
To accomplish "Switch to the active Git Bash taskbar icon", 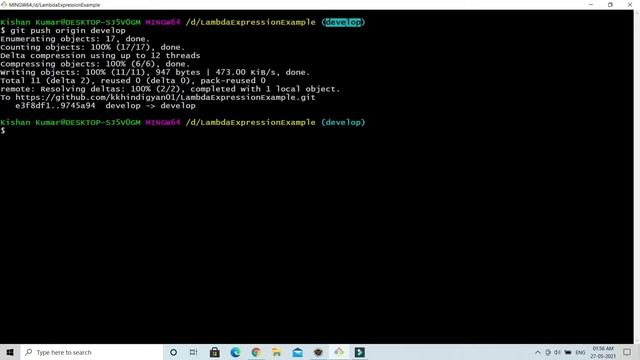I will [x=339, y=352].
